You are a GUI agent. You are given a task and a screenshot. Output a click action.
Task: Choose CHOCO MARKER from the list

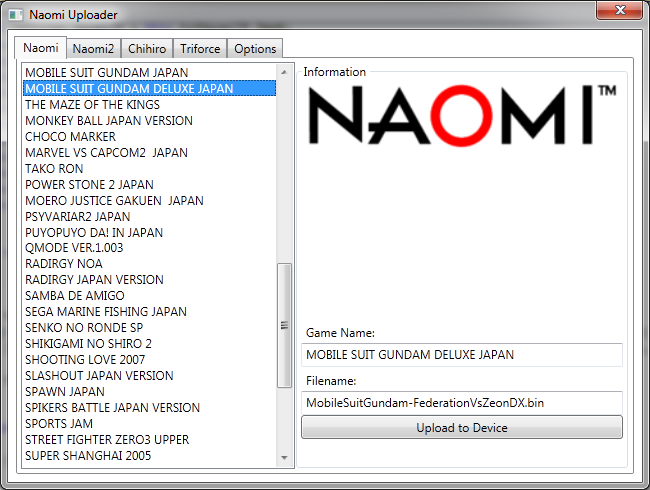[x=149, y=136]
